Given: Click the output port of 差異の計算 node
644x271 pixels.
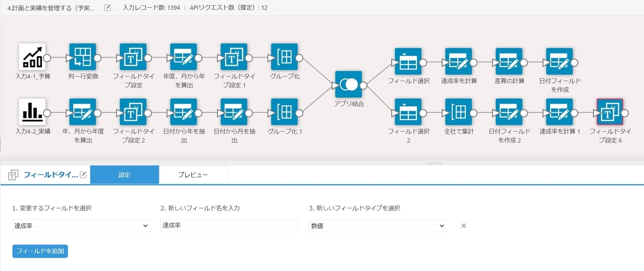Looking at the screenshot, I should pyautogui.click(x=525, y=62).
